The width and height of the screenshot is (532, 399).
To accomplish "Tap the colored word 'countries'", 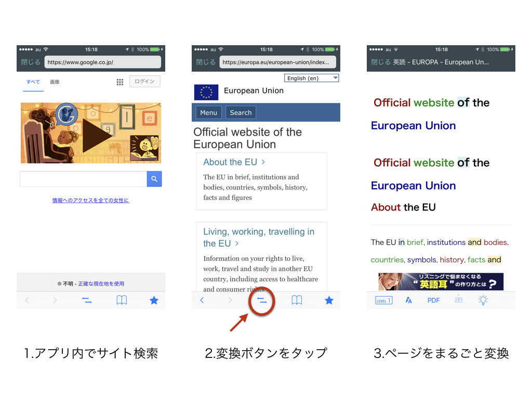I will coord(388,260).
